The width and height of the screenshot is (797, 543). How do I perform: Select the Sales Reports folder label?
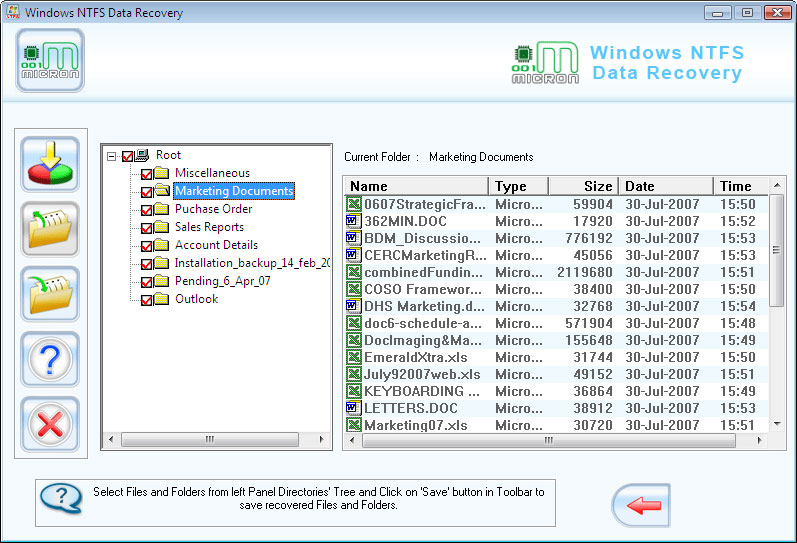pos(209,227)
